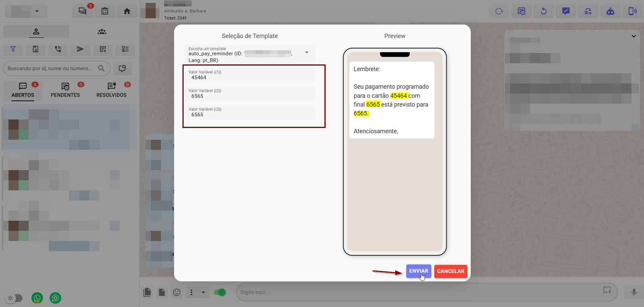Click the ticket search input field

51,68
